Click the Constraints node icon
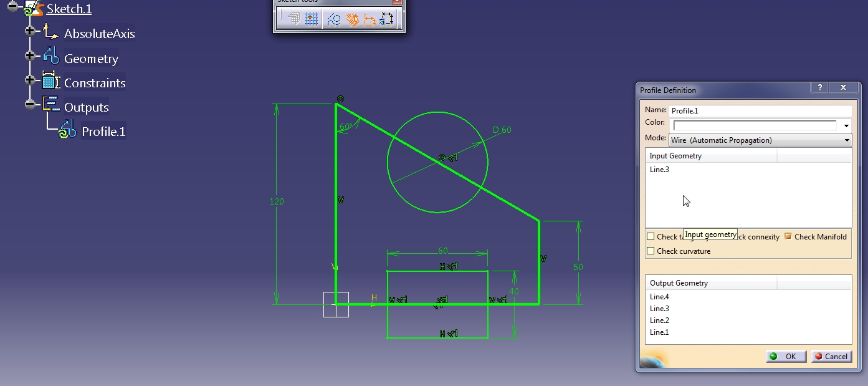Viewport: 868px width, 386px height. point(50,80)
